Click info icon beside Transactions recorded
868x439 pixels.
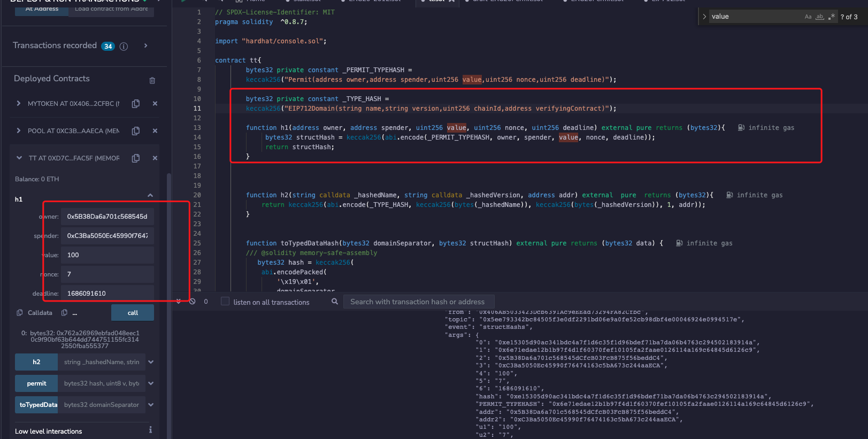(124, 47)
